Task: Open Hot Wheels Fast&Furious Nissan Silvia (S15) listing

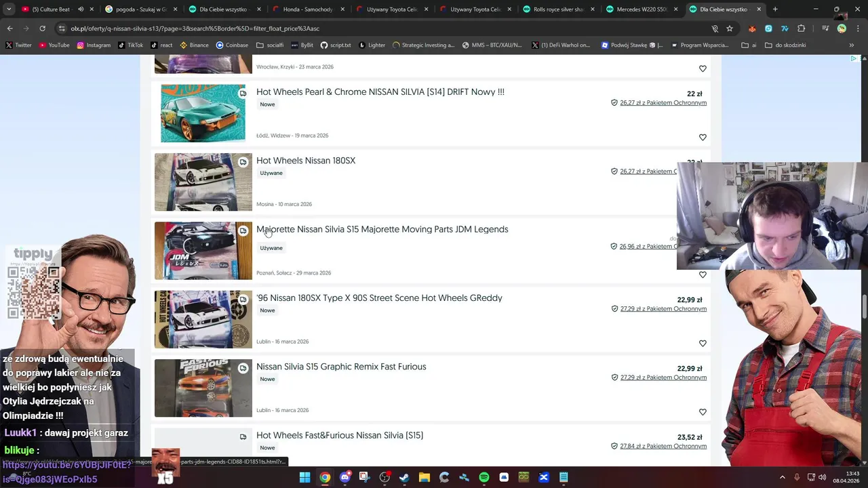Action: (340, 435)
